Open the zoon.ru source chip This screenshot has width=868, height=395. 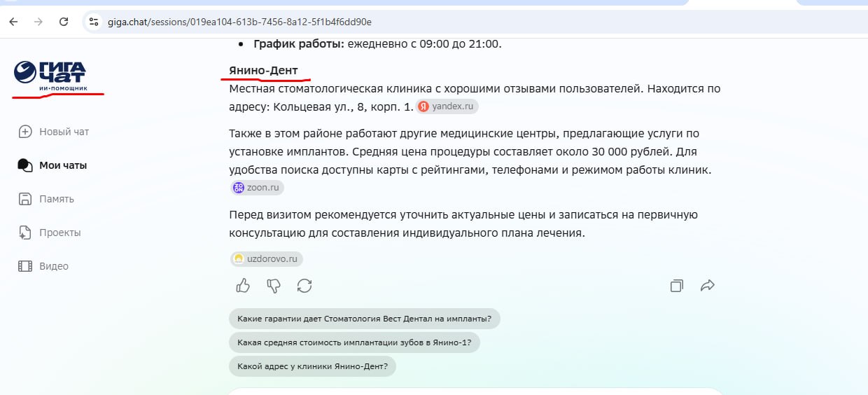[257, 188]
